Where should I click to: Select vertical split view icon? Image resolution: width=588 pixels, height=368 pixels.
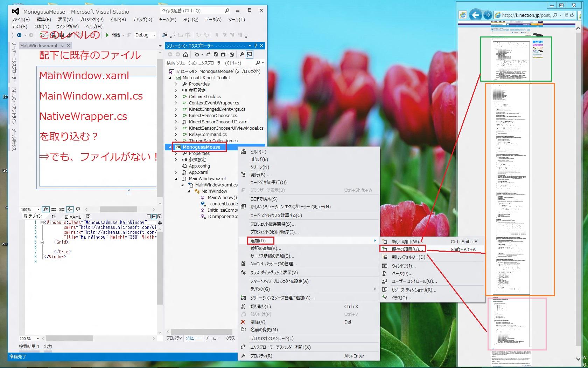point(149,217)
